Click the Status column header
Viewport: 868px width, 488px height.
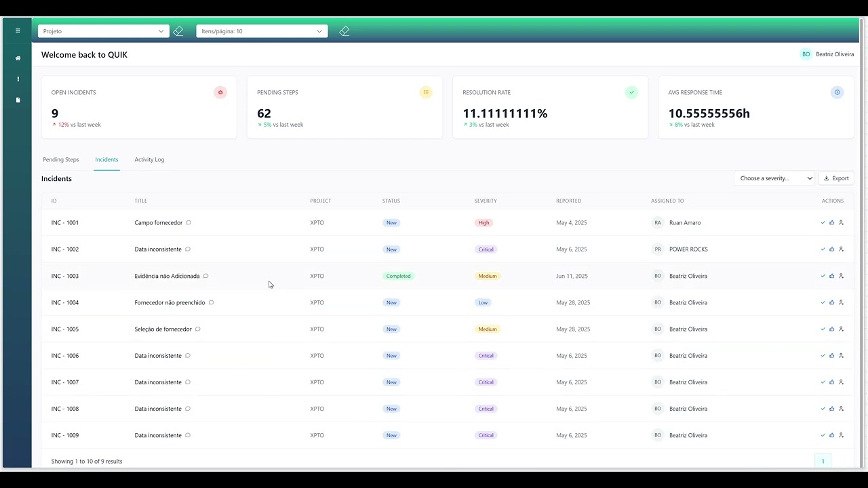(x=391, y=201)
